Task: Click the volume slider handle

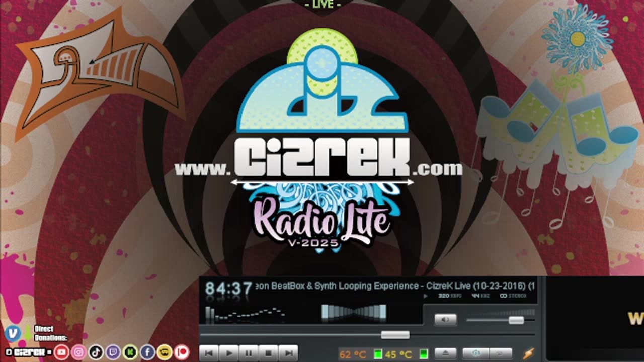Action: tap(516, 320)
